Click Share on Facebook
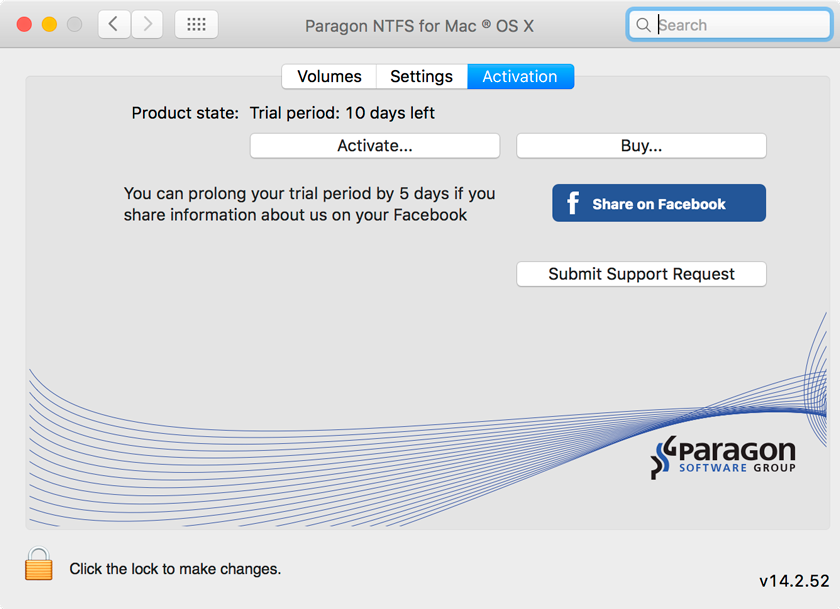Screen dimensions: 840x609 pyautogui.click(x=658, y=202)
